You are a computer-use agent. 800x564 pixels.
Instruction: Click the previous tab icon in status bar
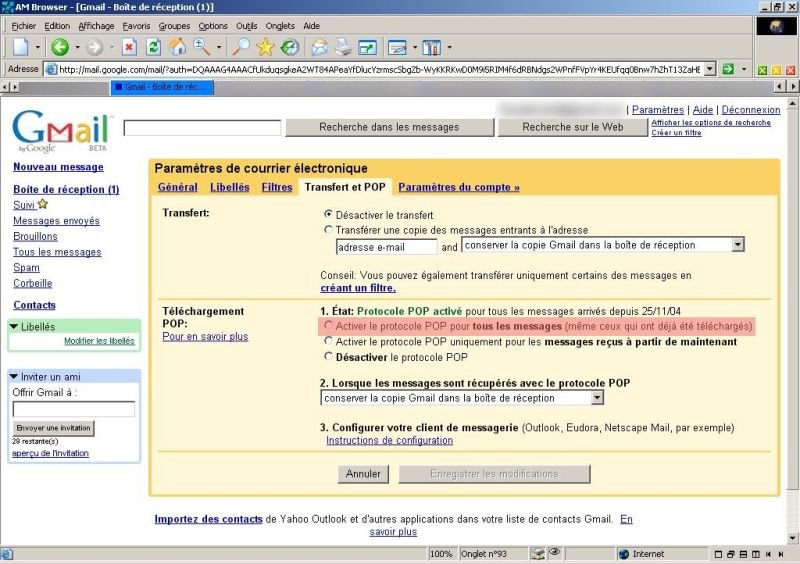768,554
